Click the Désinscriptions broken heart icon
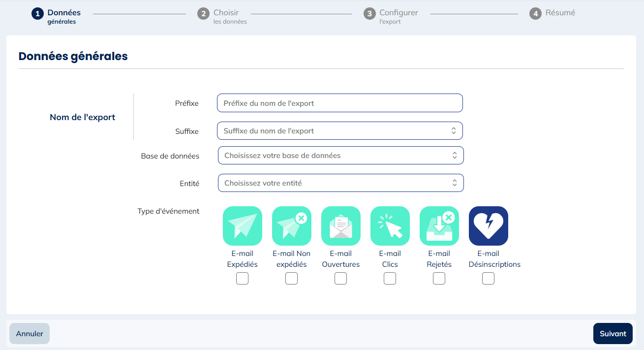 [488, 226]
